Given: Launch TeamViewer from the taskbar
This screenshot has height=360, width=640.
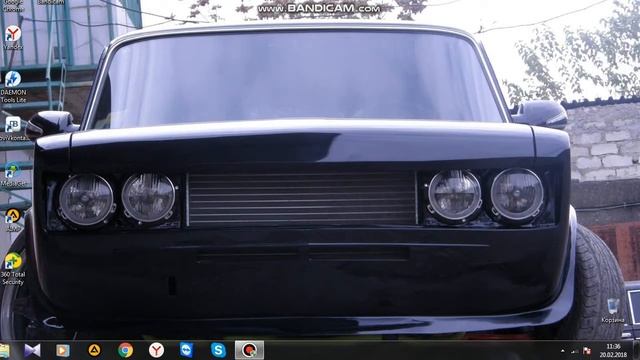Looking at the screenshot, I should [x=187, y=350].
